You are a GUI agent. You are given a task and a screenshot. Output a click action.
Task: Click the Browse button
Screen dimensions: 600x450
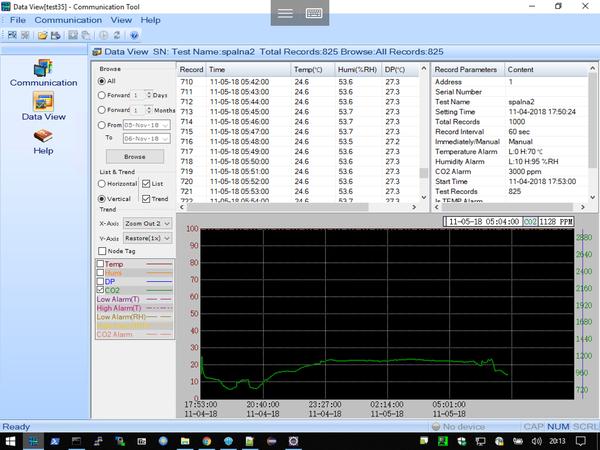pos(134,157)
